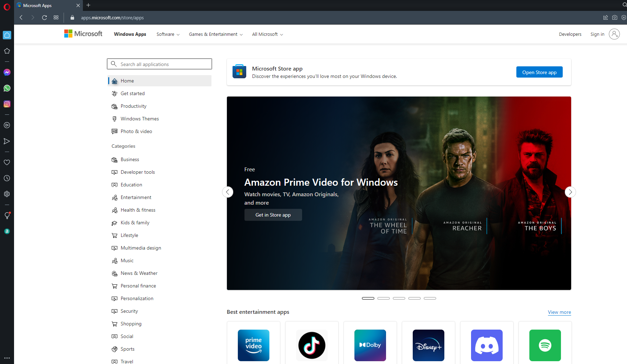This screenshot has width=627, height=364.
Task: Open History clock icon in sidebar
Action: coord(7,178)
